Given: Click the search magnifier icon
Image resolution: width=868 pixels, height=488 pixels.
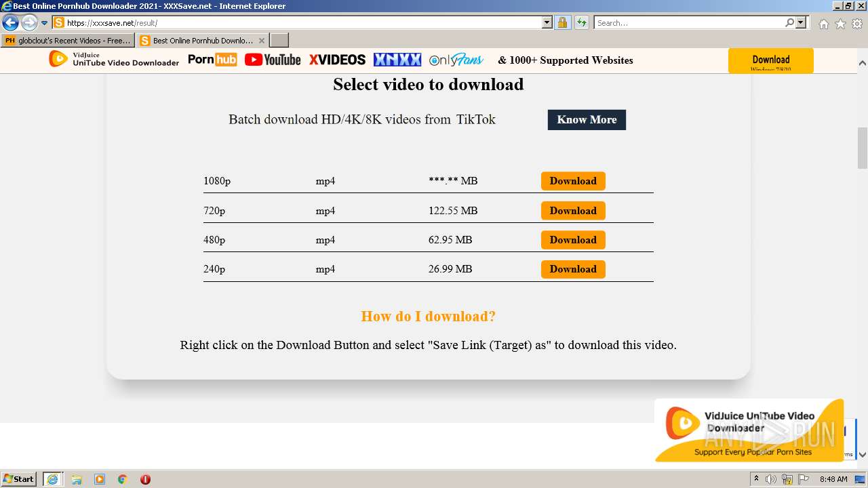Looking at the screenshot, I should click(789, 22).
